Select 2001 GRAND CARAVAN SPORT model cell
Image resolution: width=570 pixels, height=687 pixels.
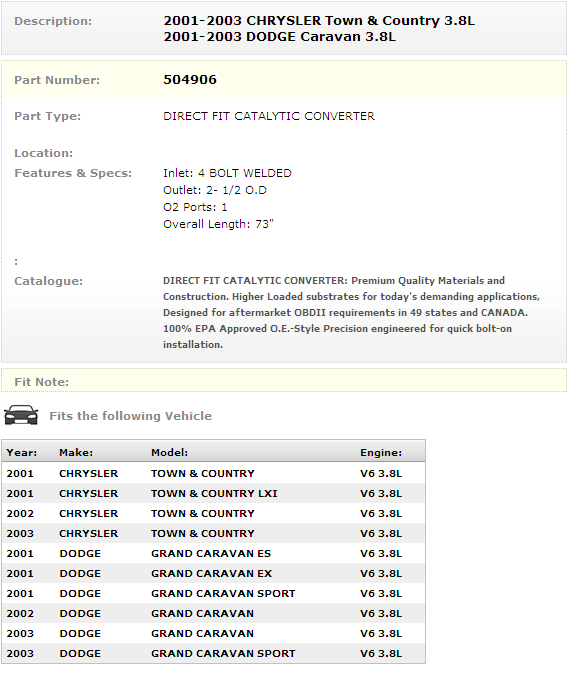[223, 594]
